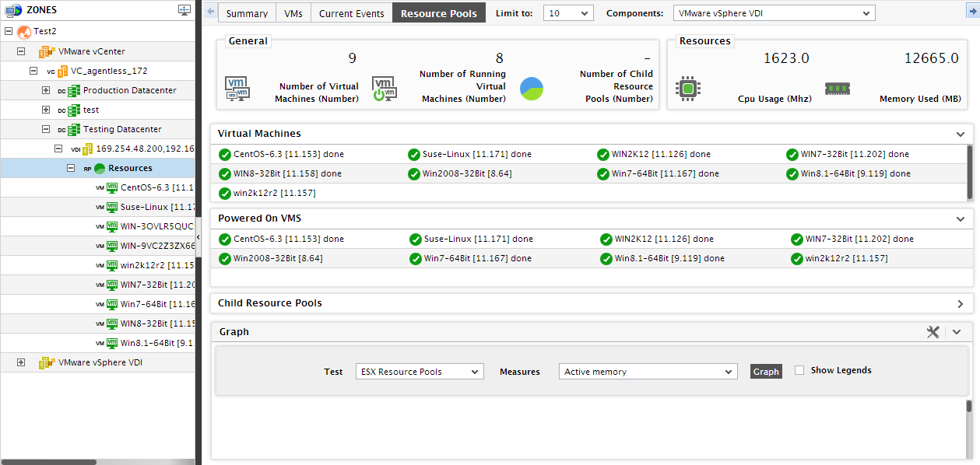Click the Graph button
The height and width of the screenshot is (465, 980).
point(766,372)
